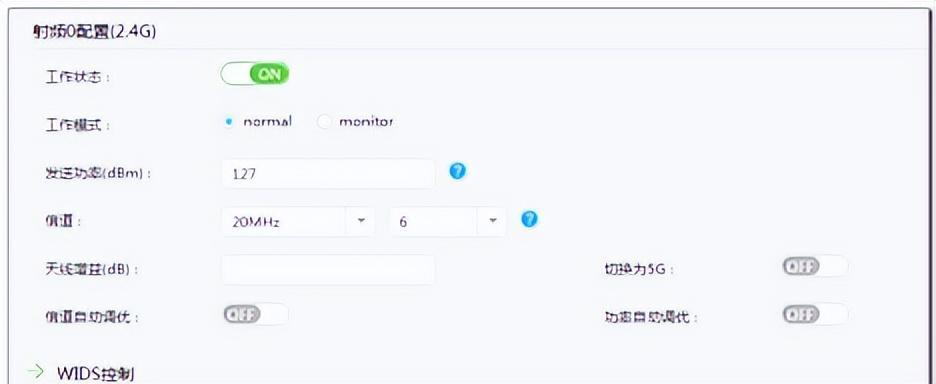Enable the 功率自动调优 switch
Viewport: 936px width, 384px height.
point(815,314)
